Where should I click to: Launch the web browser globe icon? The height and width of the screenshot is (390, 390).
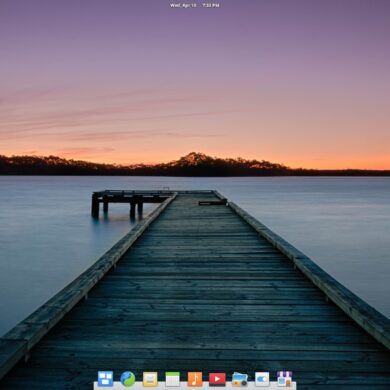point(128,379)
